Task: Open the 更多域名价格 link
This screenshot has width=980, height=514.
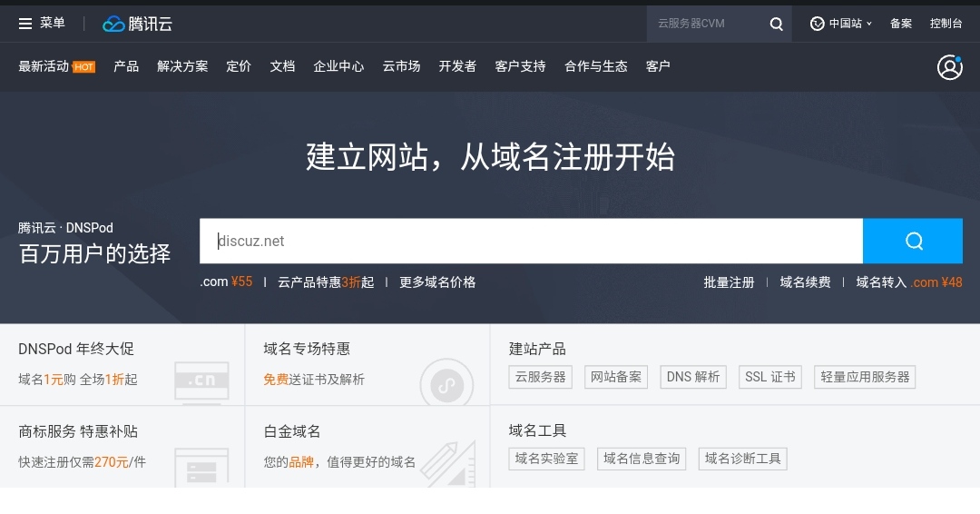Action: point(437,282)
